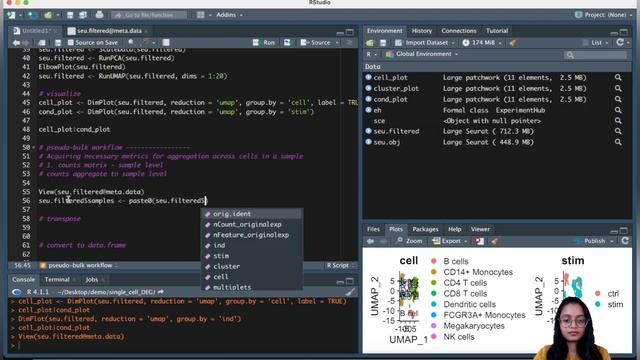Click the Publish button in Plots pane
The height and width of the screenshot is (360, 640).
point(591,241)
